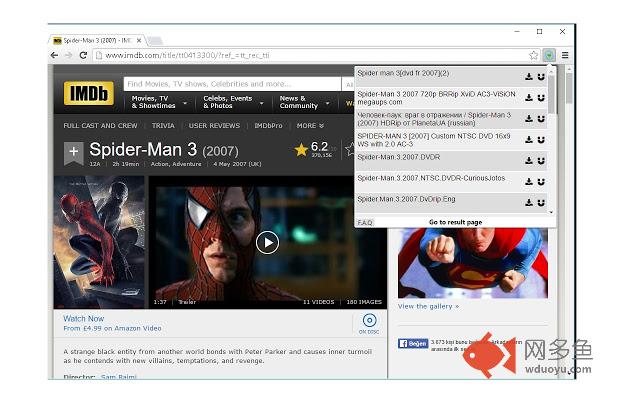
Task: Select result 'Spider-Man.3.2007.DVDR' text
Action: tap(398, 157)
